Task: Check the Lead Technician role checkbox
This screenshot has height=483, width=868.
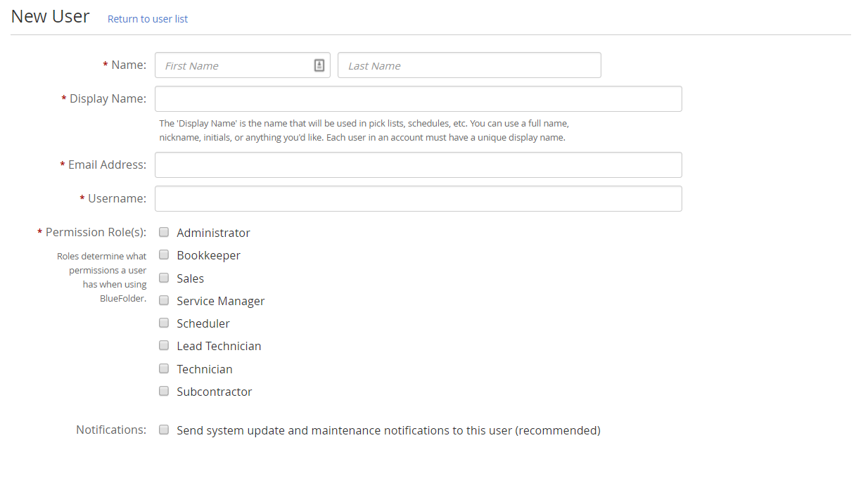Action: [x=164, y=345]
